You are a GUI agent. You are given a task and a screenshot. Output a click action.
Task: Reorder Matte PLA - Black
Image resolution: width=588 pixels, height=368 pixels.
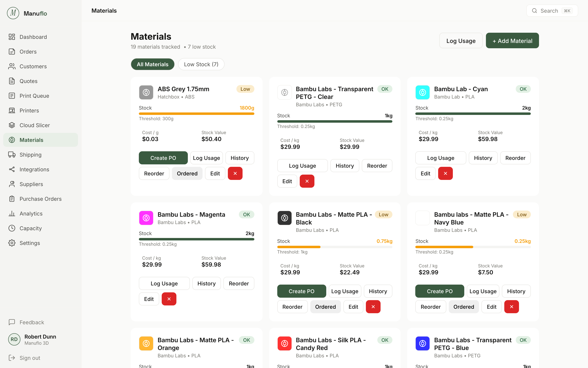[x=292, y=307]
